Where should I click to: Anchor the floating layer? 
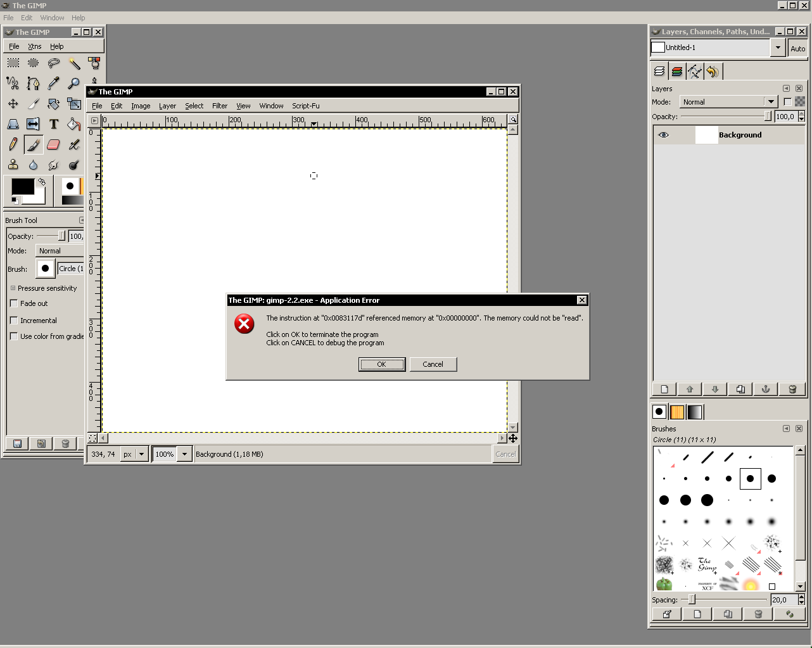click(766, 389)
